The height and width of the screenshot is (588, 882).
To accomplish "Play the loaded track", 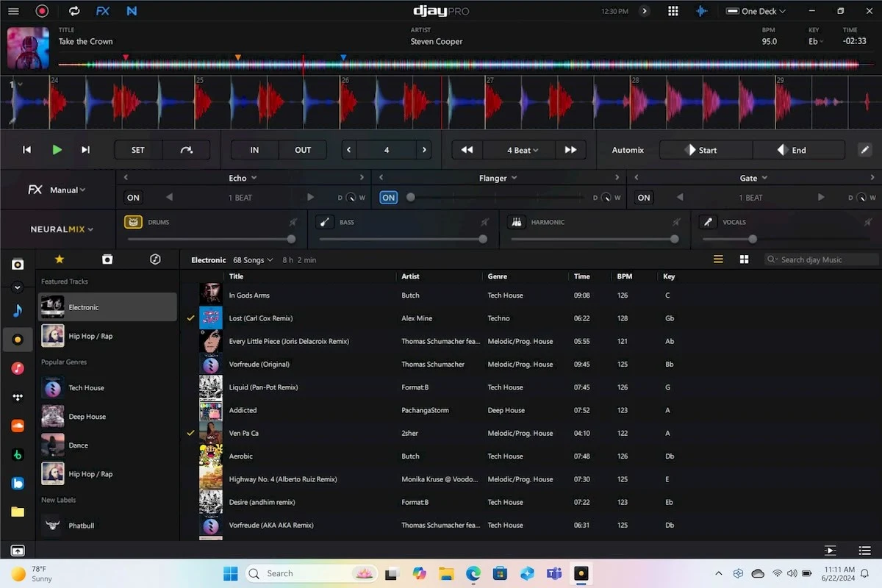I will [x=57, y=150].
